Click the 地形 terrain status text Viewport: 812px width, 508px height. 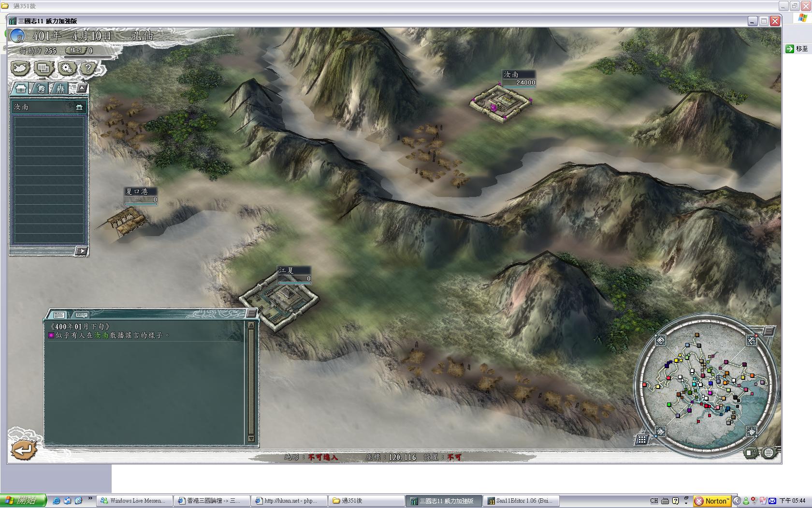pyautogui.click(x=311, y=457)
